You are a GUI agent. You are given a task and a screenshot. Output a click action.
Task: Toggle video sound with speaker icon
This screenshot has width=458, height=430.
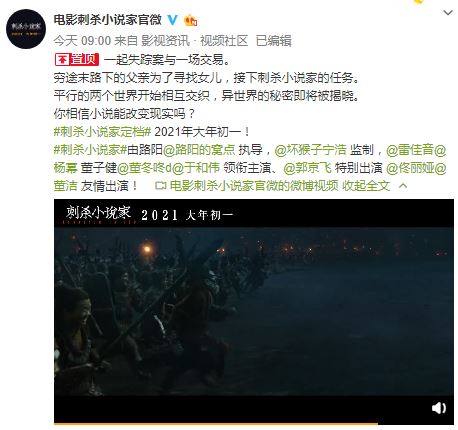pos(438,408)
